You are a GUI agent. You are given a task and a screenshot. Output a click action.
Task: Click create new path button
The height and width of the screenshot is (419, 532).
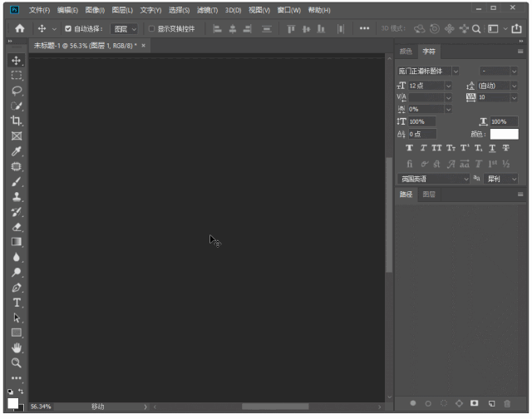point(491,403)
